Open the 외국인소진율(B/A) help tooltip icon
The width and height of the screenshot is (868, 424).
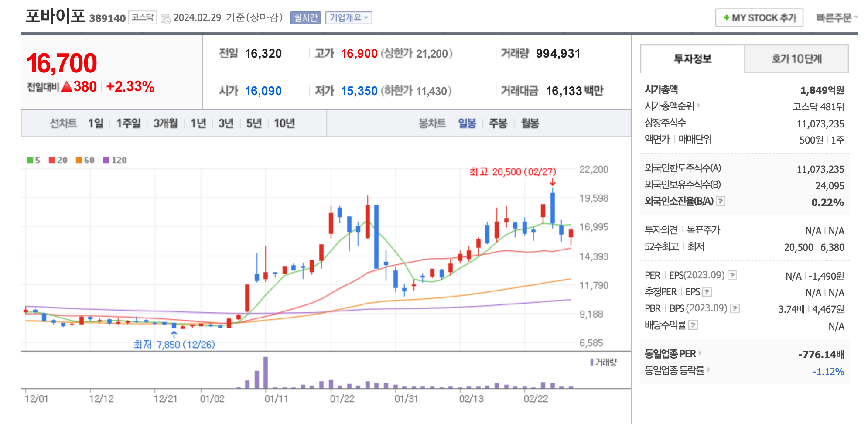pyautogui.click(x=720, y=201)
